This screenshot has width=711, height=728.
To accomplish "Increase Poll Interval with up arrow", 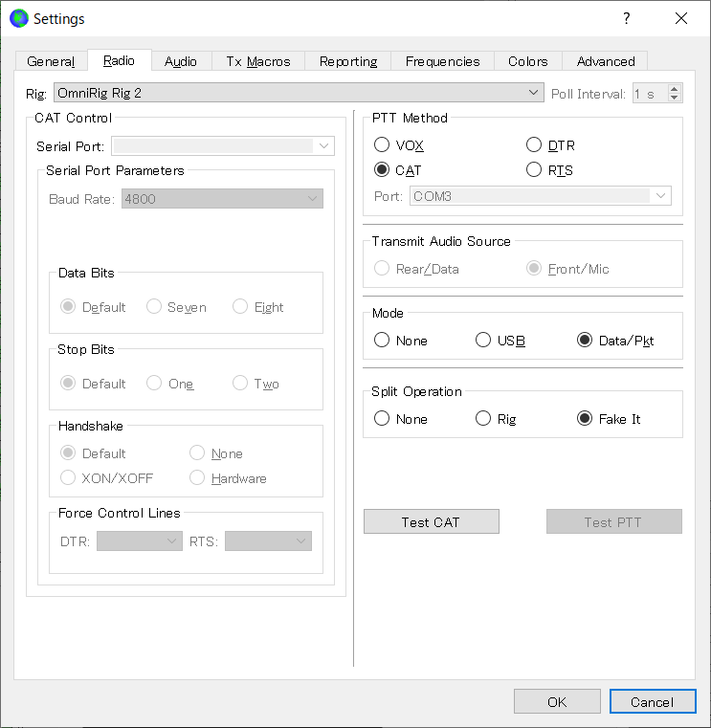I will click(x=675, y=89).
